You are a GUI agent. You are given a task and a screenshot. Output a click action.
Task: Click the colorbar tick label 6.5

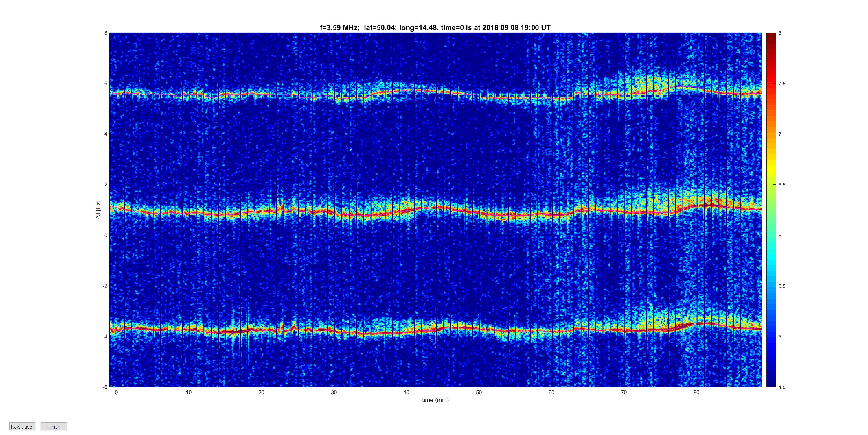tap(782, 185)
